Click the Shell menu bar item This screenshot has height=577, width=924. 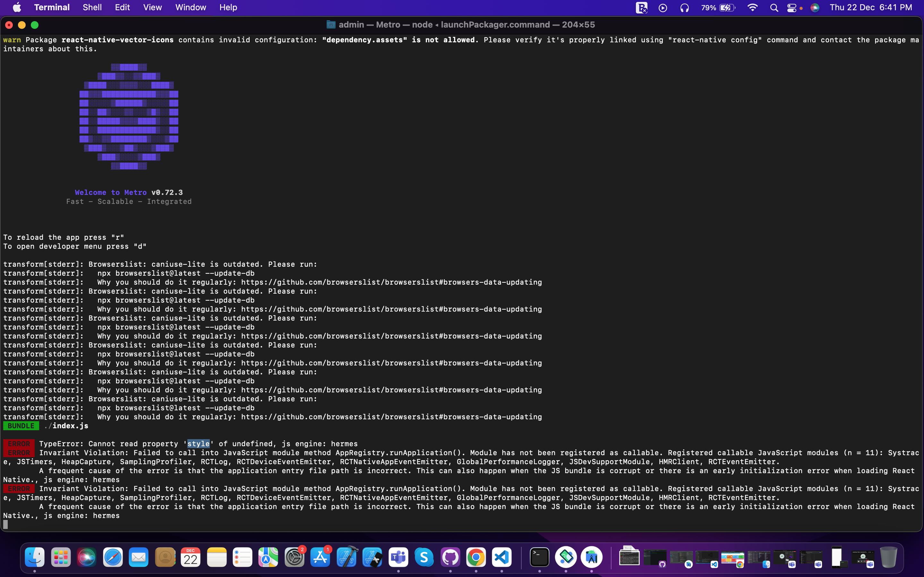coord(92,7)
